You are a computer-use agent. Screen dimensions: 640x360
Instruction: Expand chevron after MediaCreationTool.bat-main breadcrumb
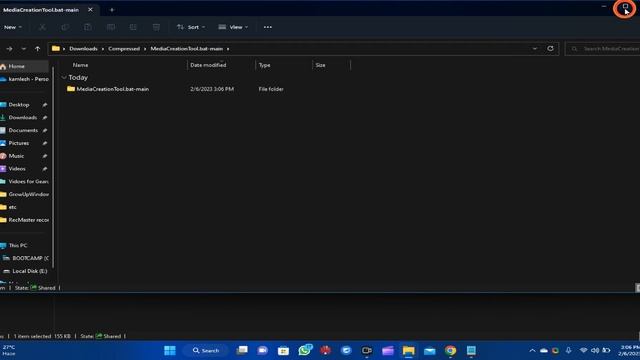click(x=228, y=49)
